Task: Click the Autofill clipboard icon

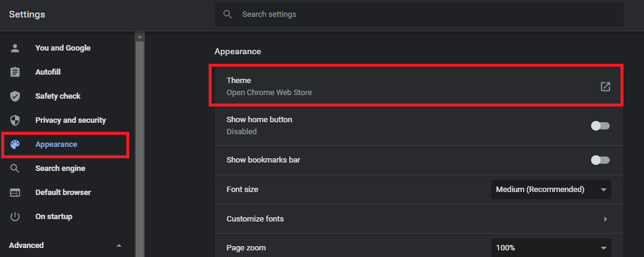Action: pos(15,72)
